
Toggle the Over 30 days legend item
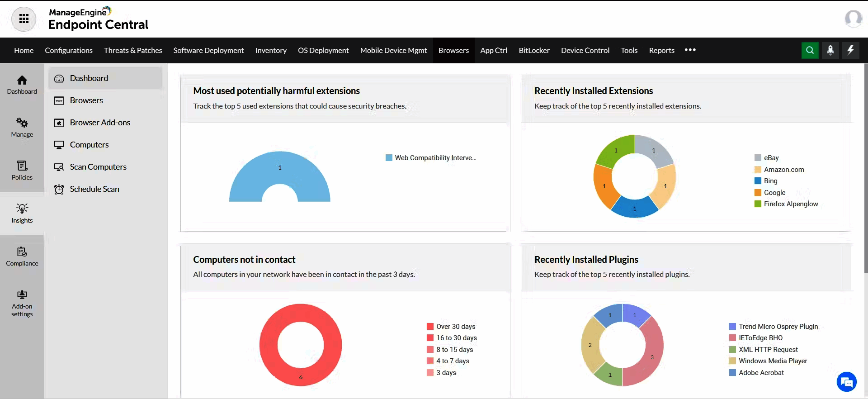point(455,327)
